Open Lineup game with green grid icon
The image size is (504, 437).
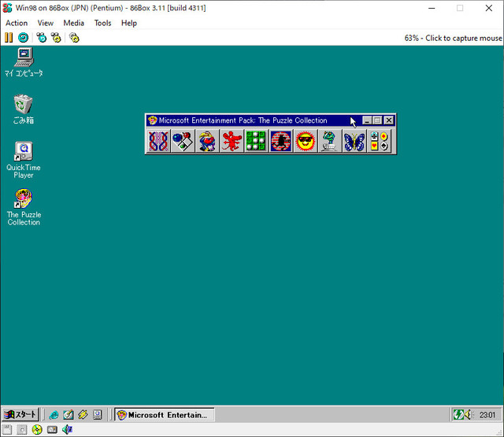[x=256, y=141]
